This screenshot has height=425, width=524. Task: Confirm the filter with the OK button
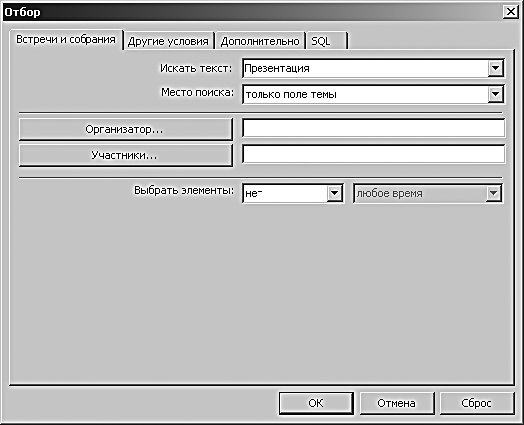(316, 403)
